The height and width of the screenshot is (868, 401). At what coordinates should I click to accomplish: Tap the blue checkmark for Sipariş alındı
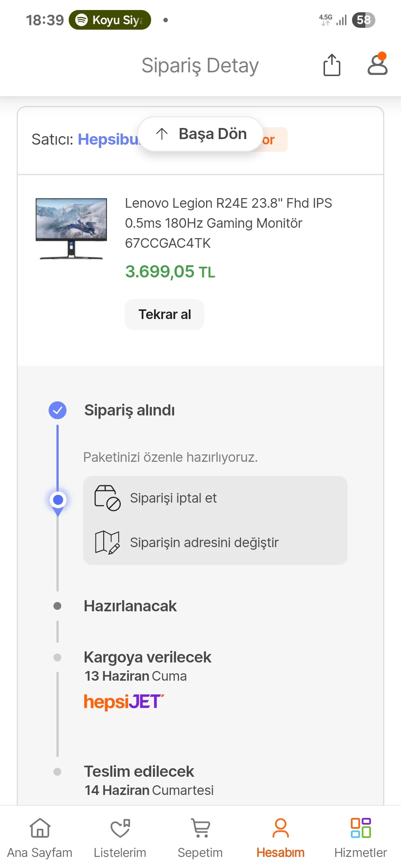(x=58, y=410)
